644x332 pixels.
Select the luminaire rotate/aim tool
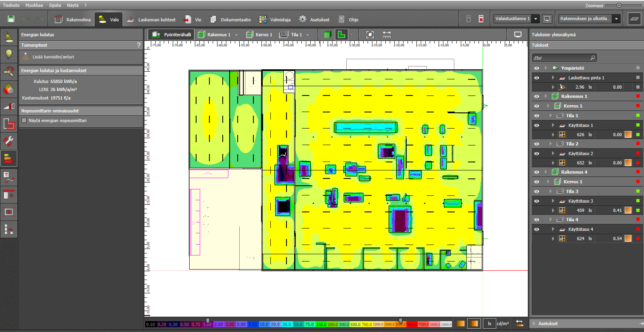(9, 72)
